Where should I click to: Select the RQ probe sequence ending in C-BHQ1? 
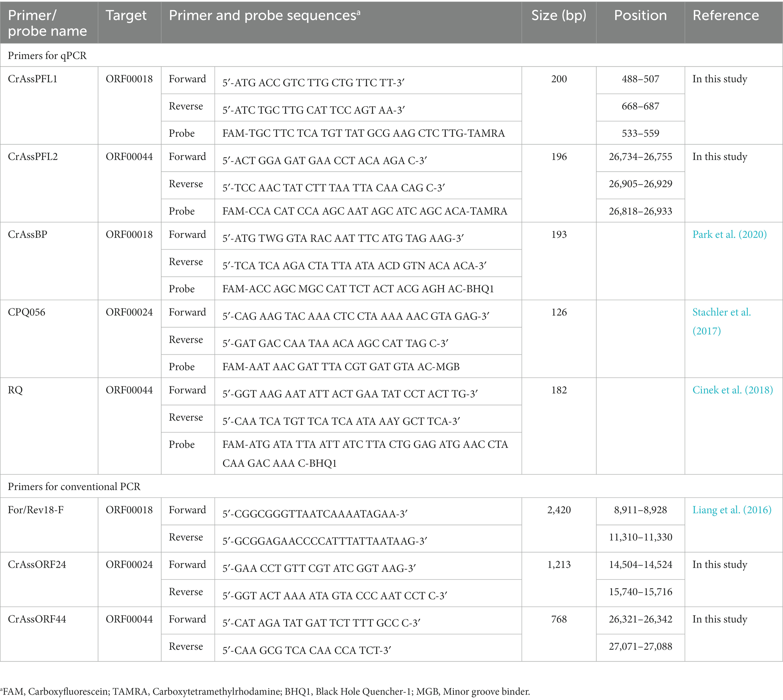coord(365,454)
